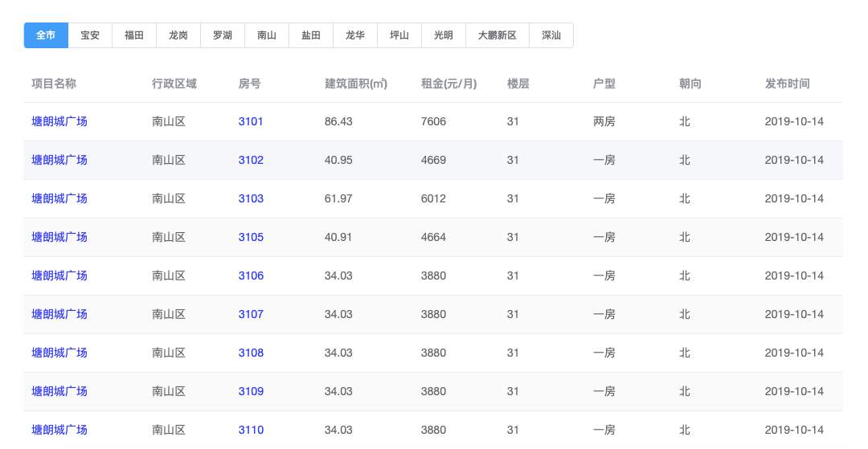This screenshot has width=868, height=449.
Task: Select rent value 6012
Action: click(433, 198)
